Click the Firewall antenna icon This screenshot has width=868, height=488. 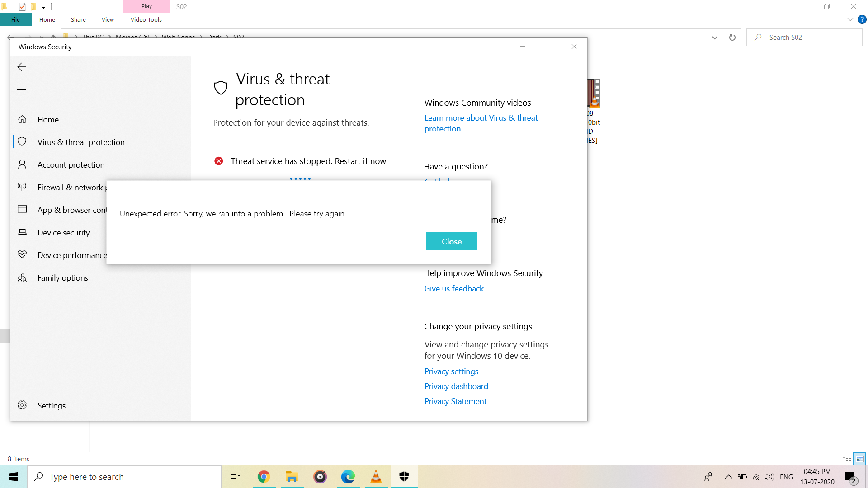22,187
